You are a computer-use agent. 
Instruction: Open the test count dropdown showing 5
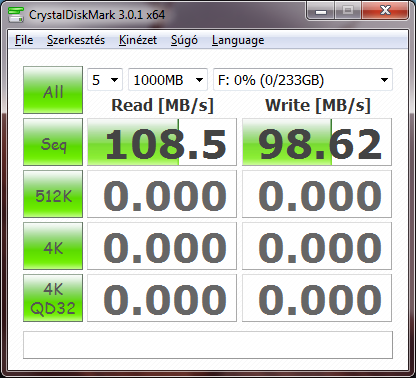click(105, 80)
